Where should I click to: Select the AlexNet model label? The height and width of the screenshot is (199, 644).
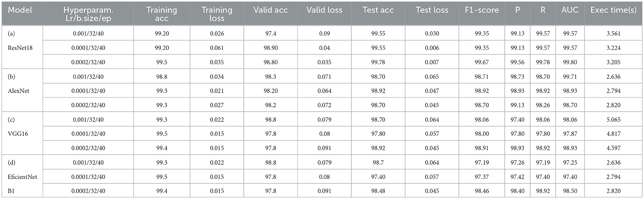coord(19,91)
